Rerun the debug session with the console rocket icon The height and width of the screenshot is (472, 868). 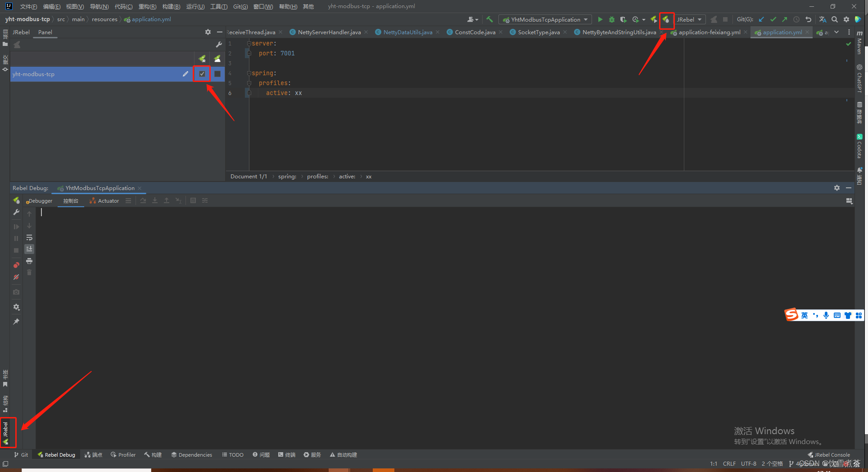[x=16, y=200]
